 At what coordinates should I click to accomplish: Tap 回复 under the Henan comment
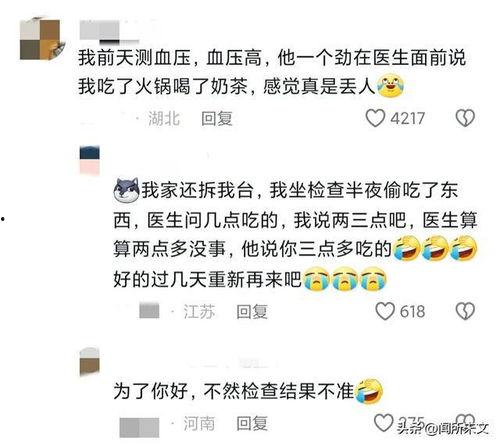(252, 424)
